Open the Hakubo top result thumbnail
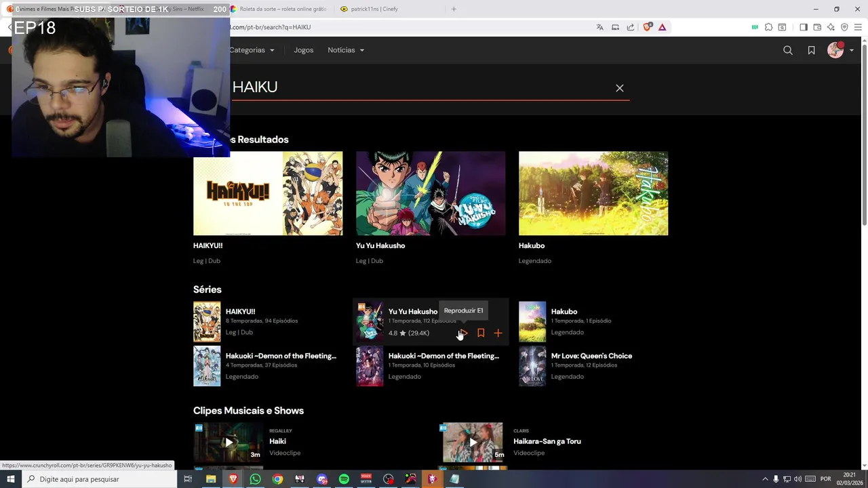This screenshot has height=488, width=868. tap(593, 193)
